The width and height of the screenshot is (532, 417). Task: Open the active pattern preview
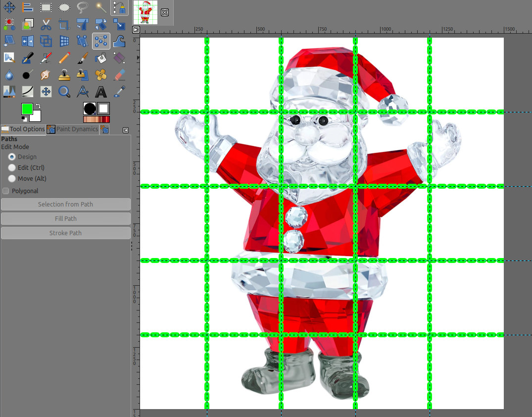point(103,108)
